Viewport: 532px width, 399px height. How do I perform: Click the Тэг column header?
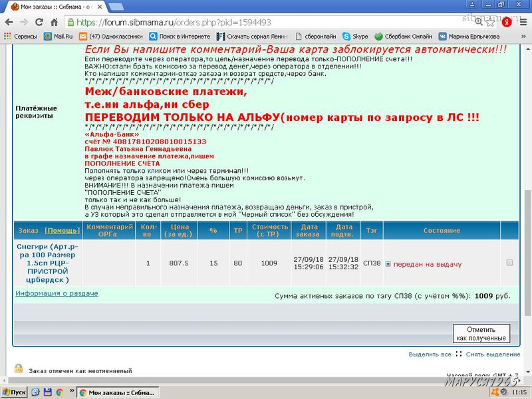(x=372, y=230)
